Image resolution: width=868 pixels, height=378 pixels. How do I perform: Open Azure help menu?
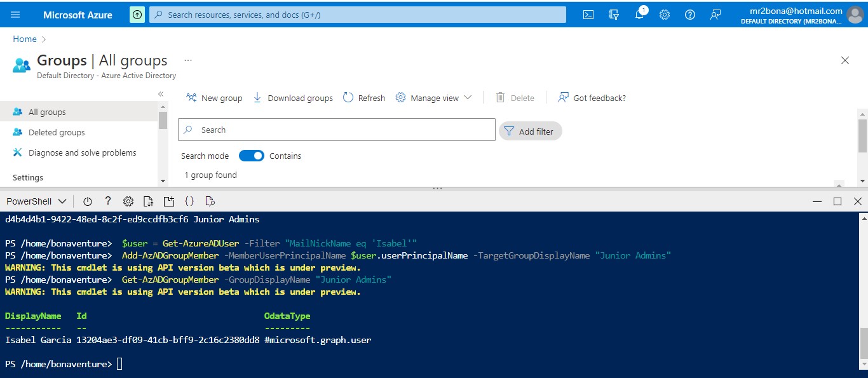click(x=690, y=14)
